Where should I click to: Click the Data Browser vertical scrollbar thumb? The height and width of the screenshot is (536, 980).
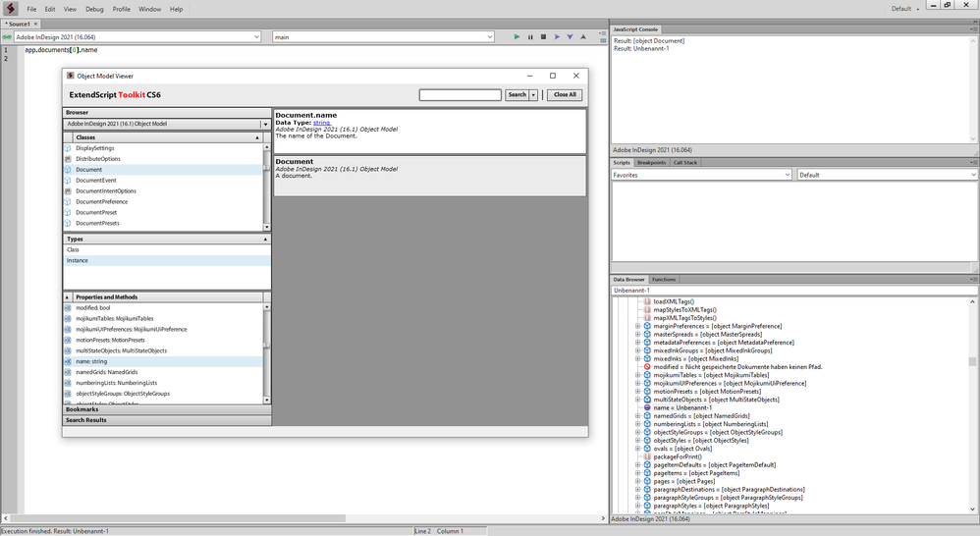point(972,361)
